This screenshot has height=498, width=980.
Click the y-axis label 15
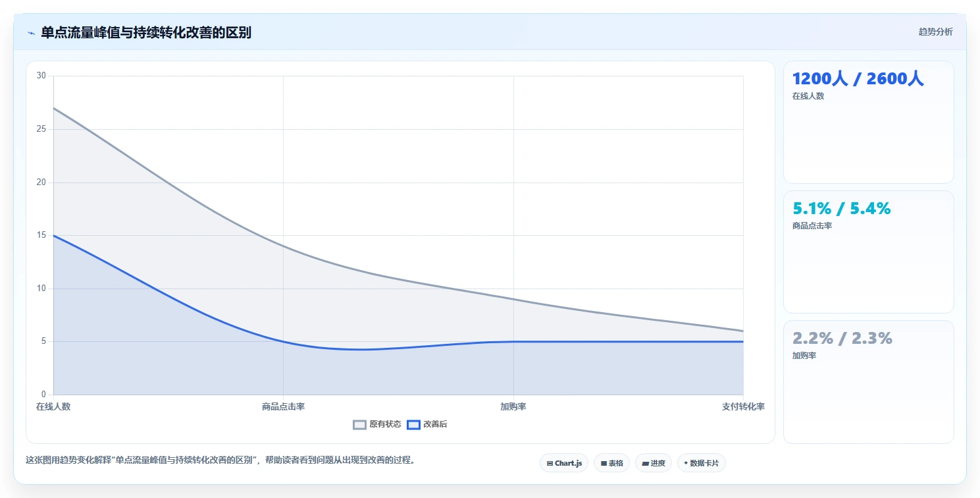point(41,235)
